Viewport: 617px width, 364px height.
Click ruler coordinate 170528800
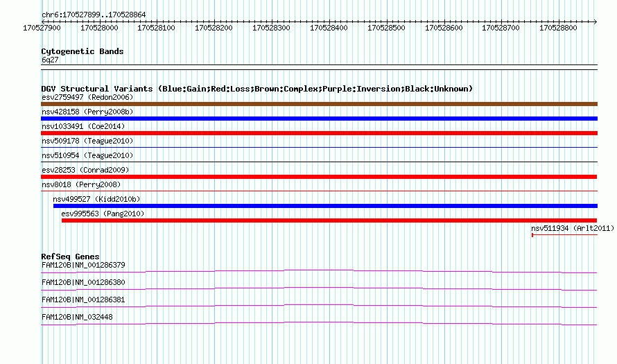click(558, 28)
